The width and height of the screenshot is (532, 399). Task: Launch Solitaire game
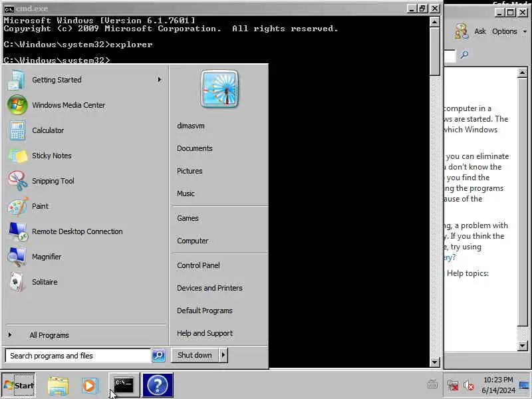84,282
